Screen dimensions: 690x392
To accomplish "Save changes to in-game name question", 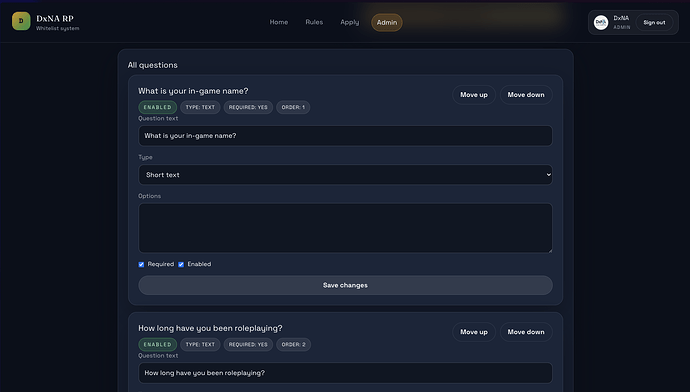I will click(345, 285).
